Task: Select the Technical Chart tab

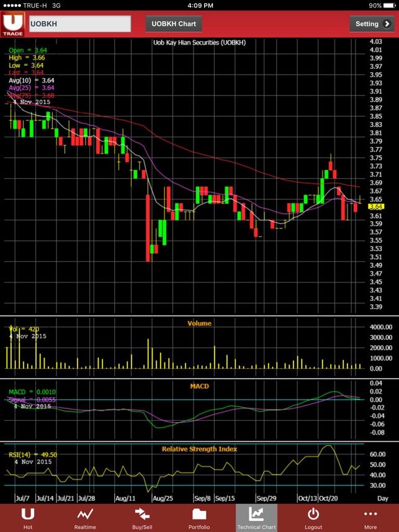Action: pyautogui.click(x=256, y=518)
